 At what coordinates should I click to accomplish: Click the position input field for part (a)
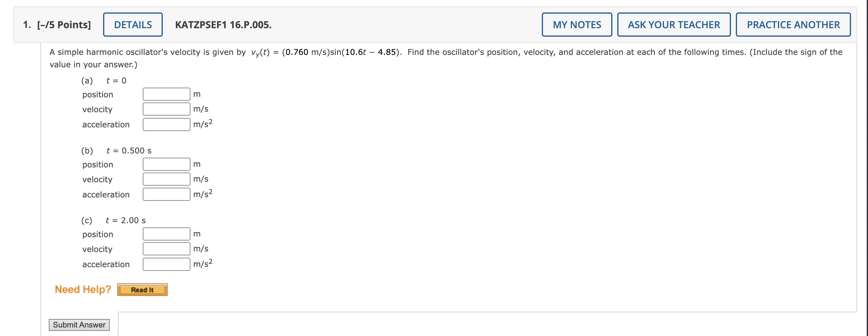pos(166,94)
